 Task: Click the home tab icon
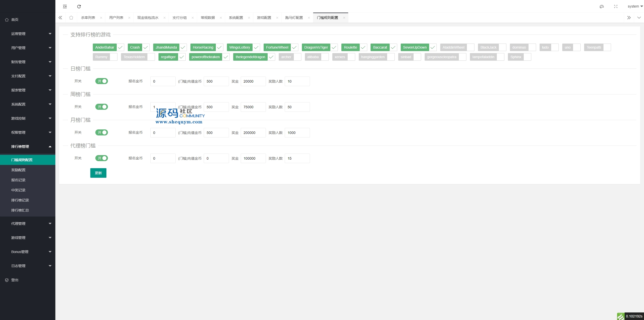click(x=71, y=18)
